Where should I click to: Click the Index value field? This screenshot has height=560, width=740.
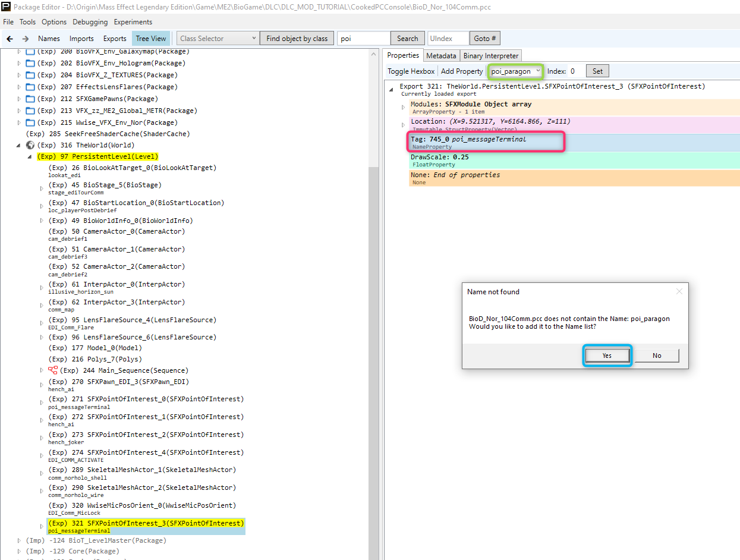coord(575,71)
